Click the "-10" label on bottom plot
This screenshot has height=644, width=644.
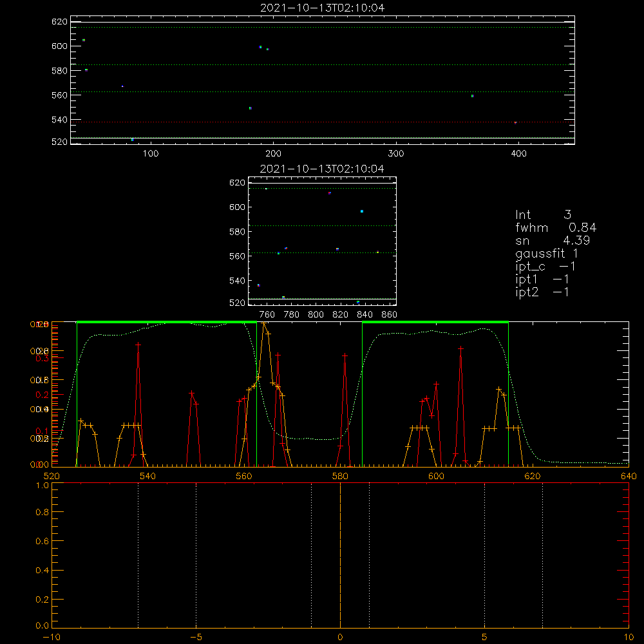click(52, 637)
